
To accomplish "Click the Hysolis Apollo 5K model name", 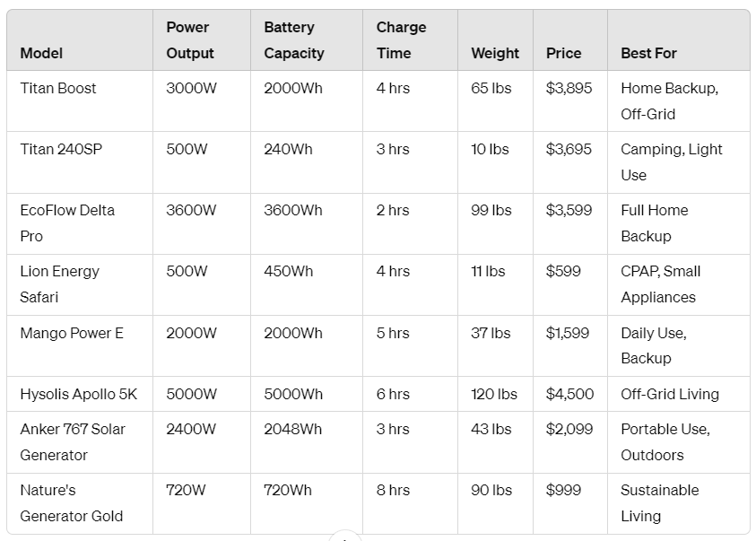I will pyautogui.click(x=79, y=394).
